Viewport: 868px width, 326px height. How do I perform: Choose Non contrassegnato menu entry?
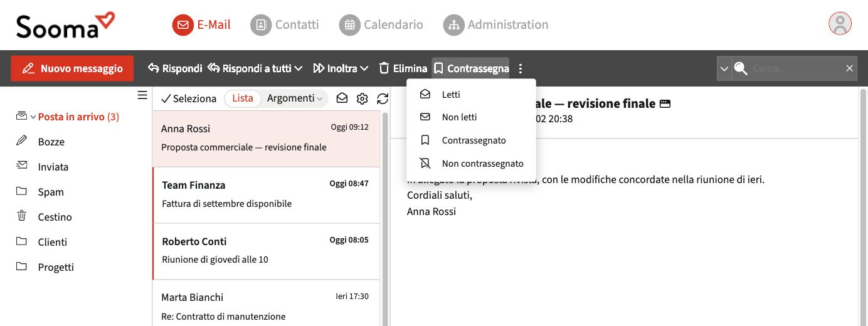[x=471, y=164]
